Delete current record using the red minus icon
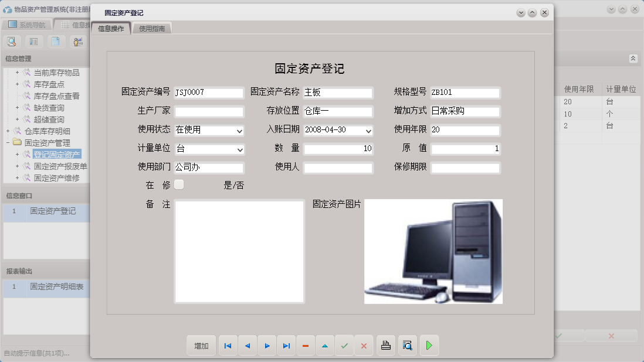 [x=305, y=346]
